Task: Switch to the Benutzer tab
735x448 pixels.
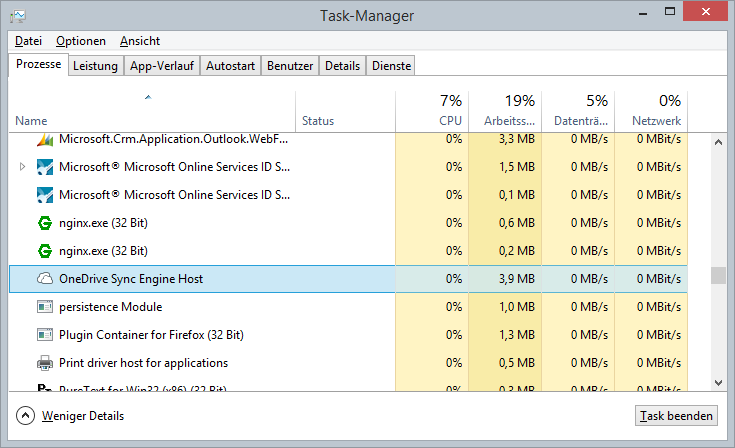Action: pos(290,66)
